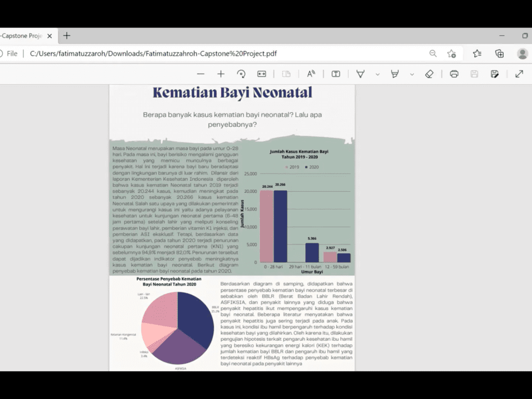Viewport: 532px width, 399px height.
Task: Add this page to favorites
Action: click(452, 54)
